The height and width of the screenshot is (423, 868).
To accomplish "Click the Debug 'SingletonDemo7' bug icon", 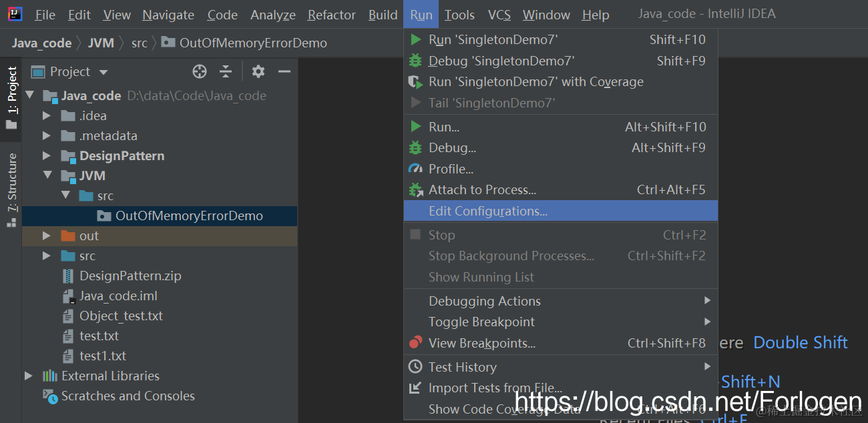I will pyautogui.click(x=416, y=61).
